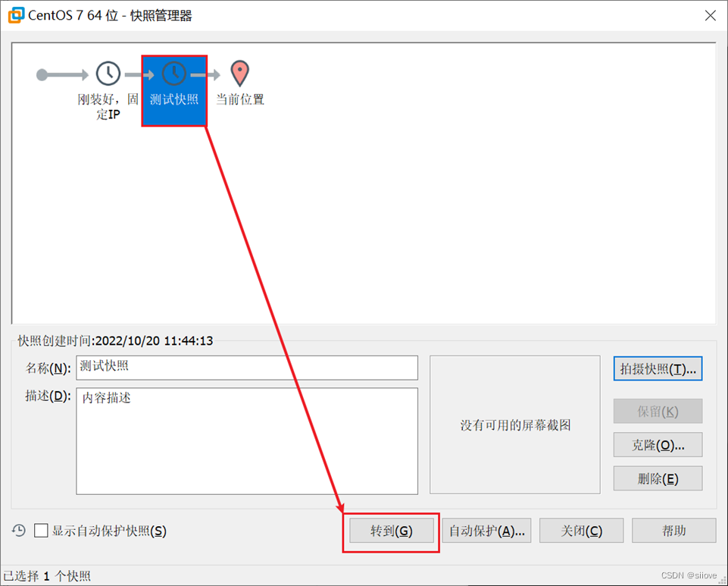Screen dimensions: 728x586
Task: Close the snapshot manager window
Action: tap(710, 15)
